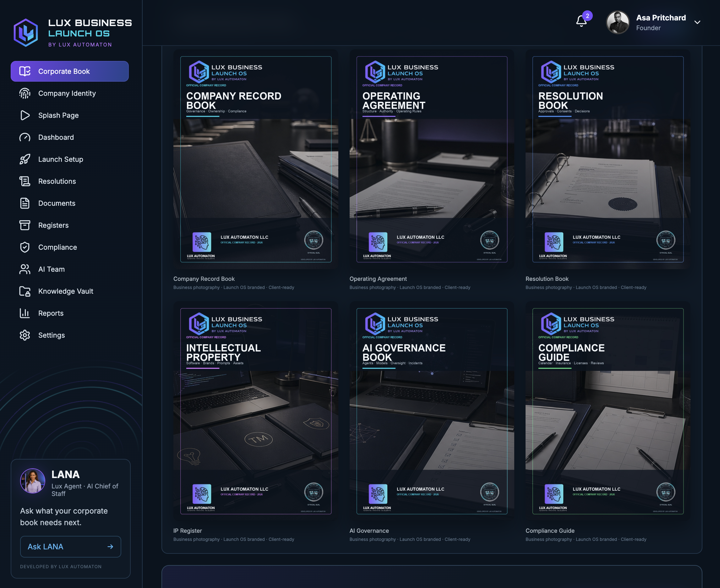Screen dimensions: 720x588
Task: Navigate to the Dashboard
Action: click(x=70, y=137)
